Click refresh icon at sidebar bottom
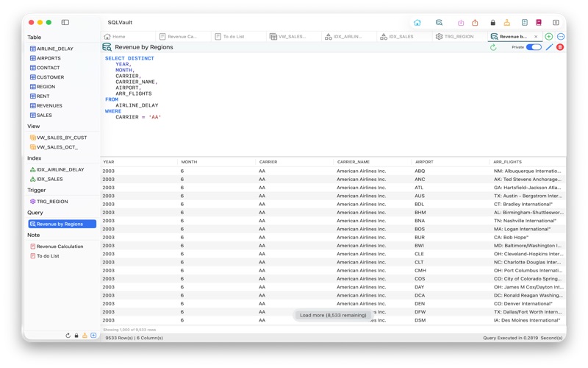Screen dimensions: 588x368 (68, 336)
